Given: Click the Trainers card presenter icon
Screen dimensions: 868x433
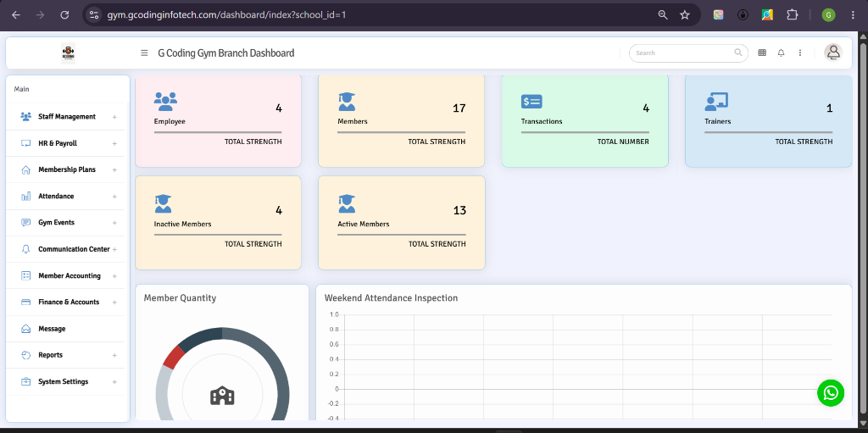Looking at the screenshot, I should coord(716,102).
